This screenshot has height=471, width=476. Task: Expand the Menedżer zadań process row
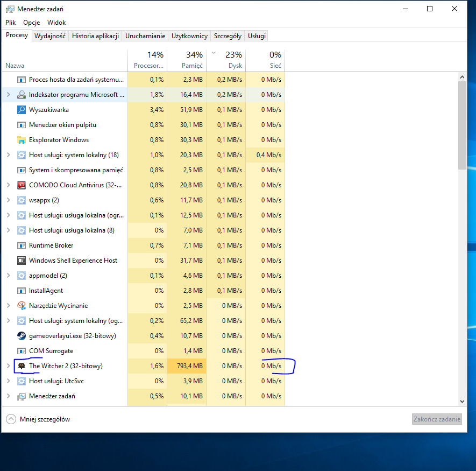[9, 396]
